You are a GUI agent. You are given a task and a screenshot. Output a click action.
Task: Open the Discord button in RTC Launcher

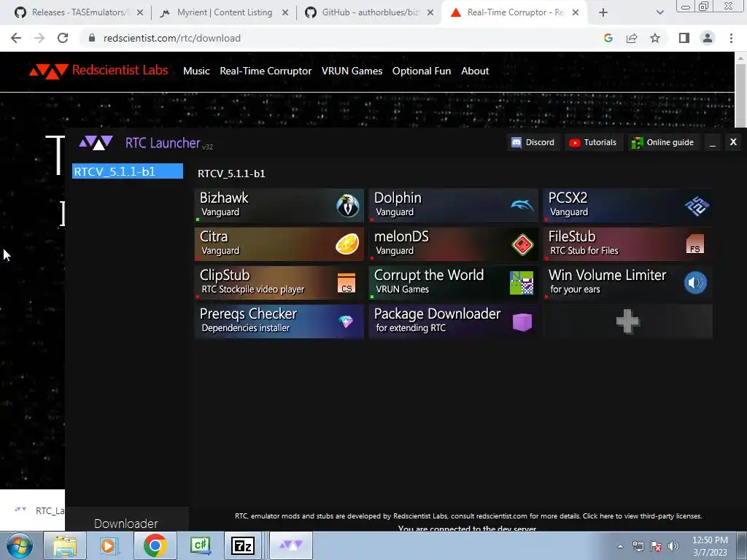point(533,142)
